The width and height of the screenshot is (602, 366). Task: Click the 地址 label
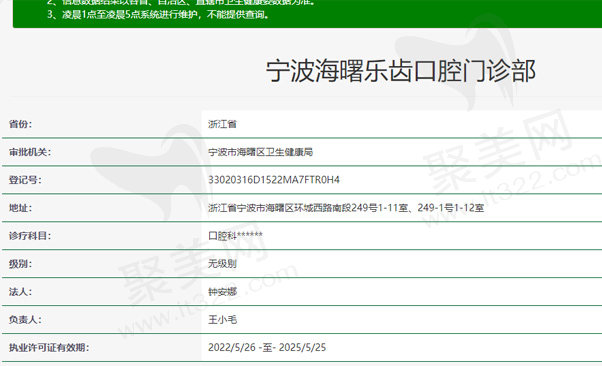[x=20, y=208]
